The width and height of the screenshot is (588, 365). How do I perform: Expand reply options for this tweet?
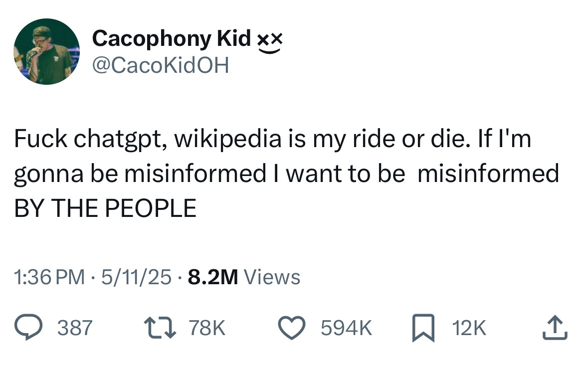pyautogui.click(x=28, y=327)
